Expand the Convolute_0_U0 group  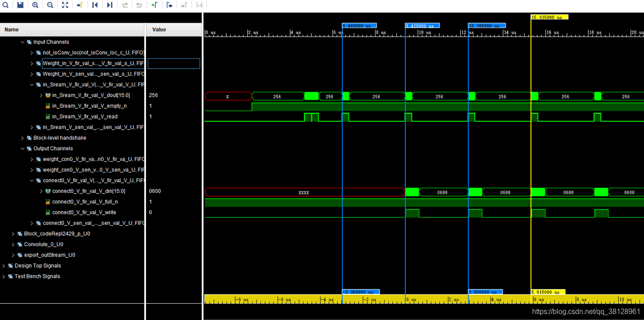tap(13, 245)
